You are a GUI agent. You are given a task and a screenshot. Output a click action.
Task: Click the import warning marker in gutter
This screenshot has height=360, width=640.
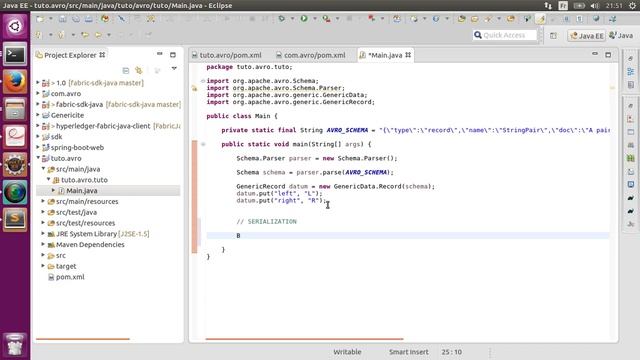click(194, 88)
